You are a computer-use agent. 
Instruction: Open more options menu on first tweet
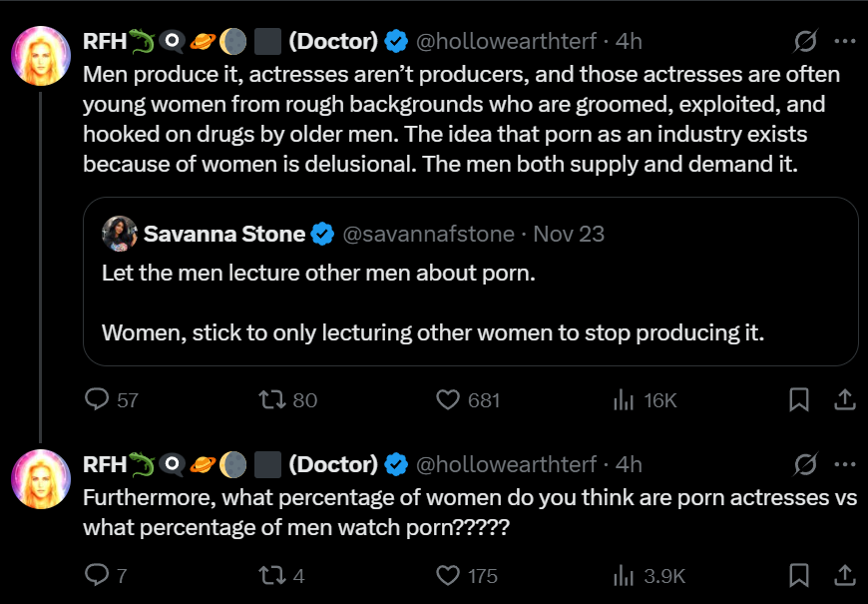pos(844,42)
